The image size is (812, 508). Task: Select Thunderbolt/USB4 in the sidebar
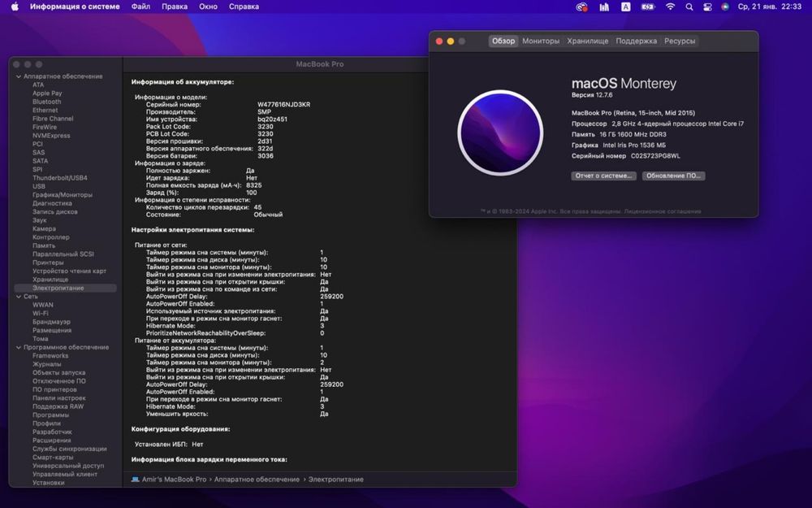[x=60, y=178]
